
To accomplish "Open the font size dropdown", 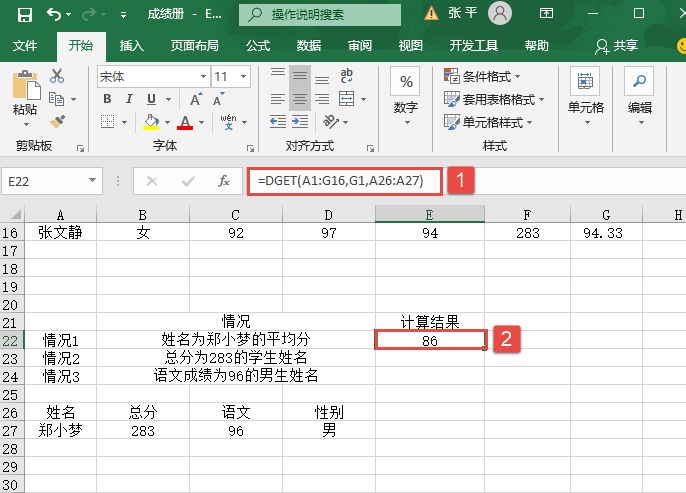I will pyautogui.click(x=246, y=77).
